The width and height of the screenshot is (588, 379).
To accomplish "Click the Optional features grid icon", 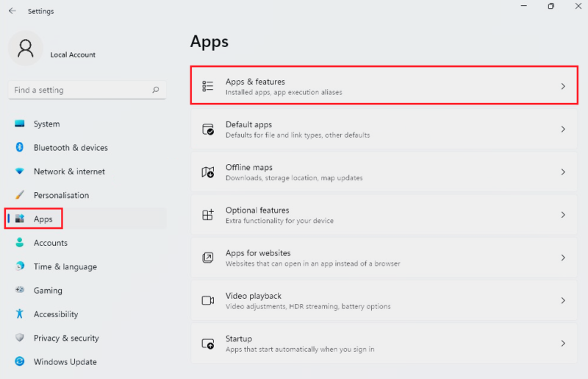I will 208,215.
